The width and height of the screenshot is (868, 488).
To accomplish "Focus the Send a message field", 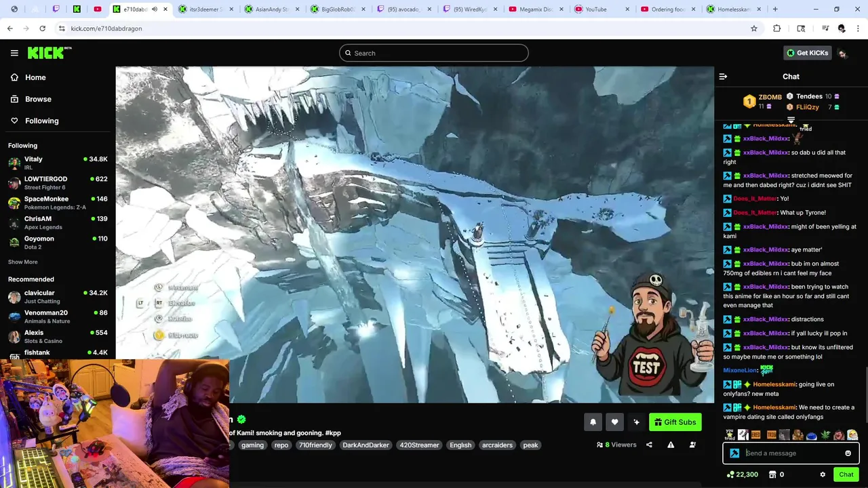I will click(x=790, y=453).
